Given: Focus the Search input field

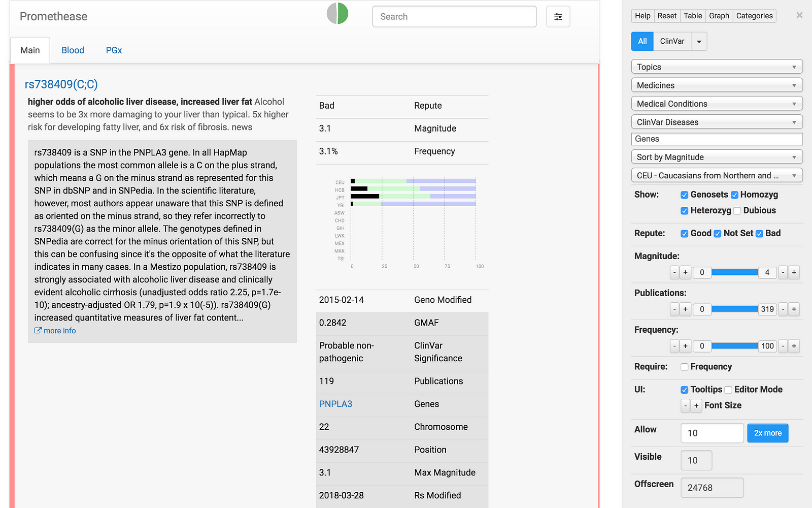Looking at the screenshot, I should [454, 17].
